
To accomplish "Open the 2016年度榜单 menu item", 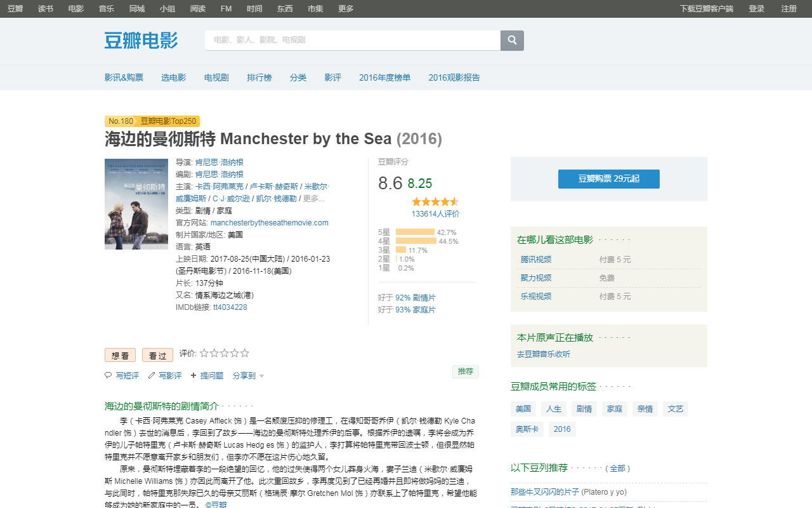I will (384, 77).
